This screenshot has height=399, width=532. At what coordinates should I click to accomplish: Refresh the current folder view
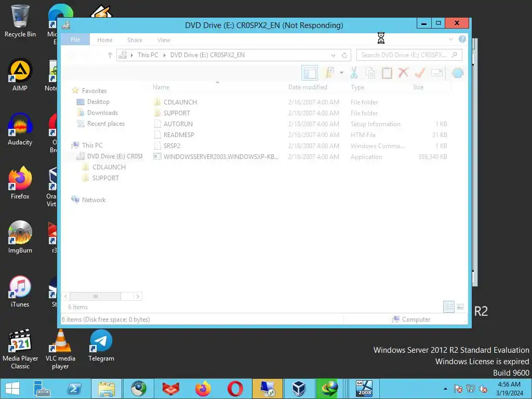click(x=344, y=55)
